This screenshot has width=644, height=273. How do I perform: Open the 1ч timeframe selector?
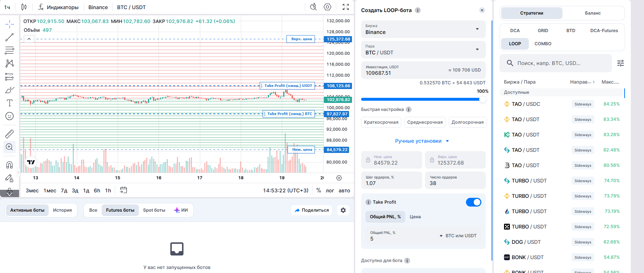pos(7,7)
